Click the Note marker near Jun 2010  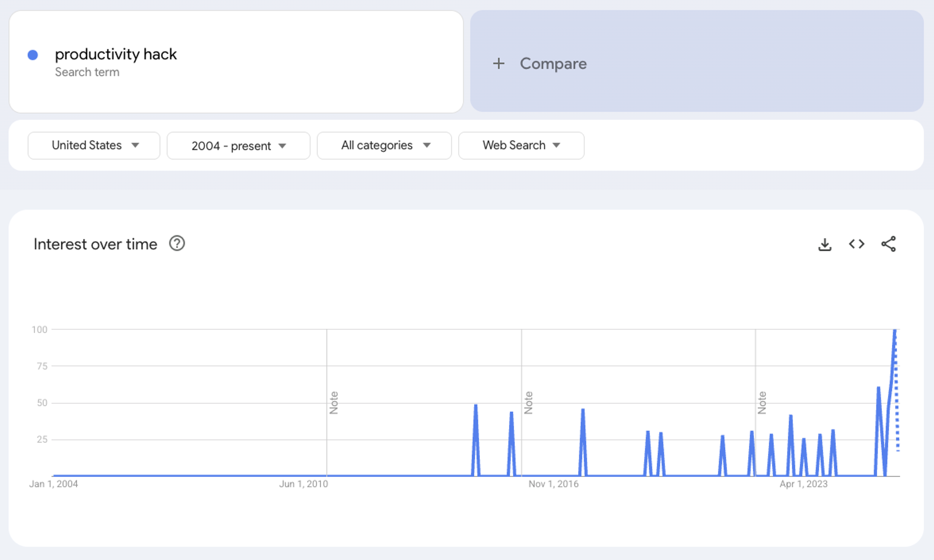334,403
